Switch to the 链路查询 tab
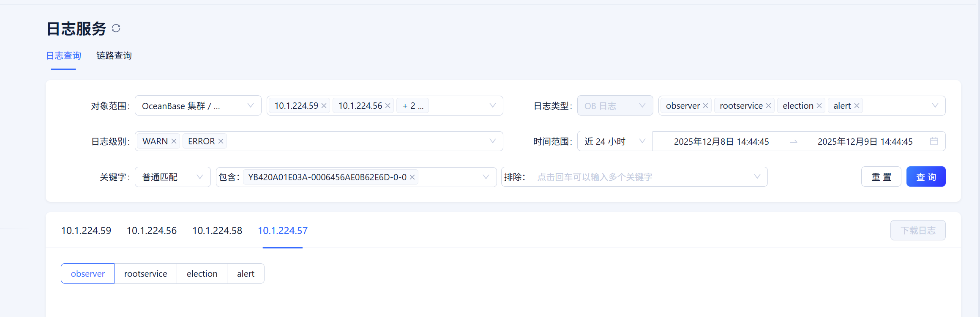 point(114,56)
